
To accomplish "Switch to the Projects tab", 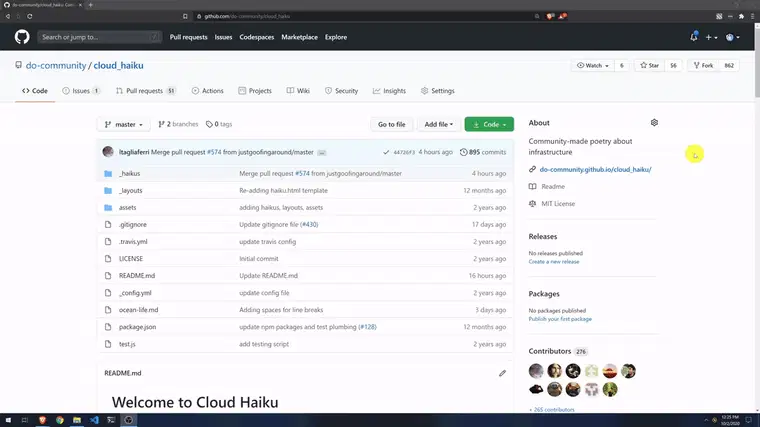I will click(x=255, y=91).
